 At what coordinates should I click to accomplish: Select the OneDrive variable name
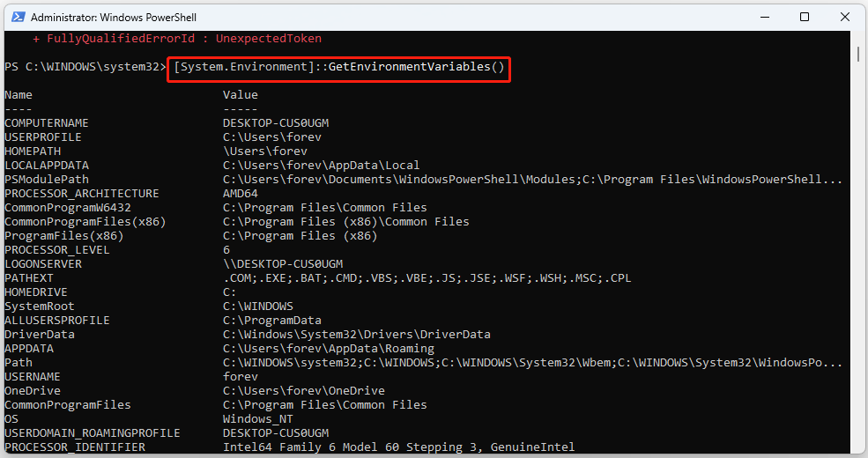point(33,391)
